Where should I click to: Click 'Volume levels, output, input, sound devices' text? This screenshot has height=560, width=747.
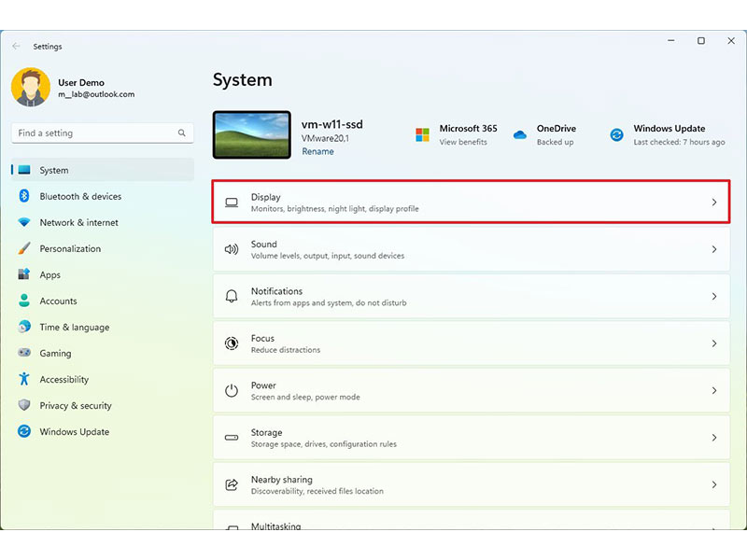pos(328,256)
